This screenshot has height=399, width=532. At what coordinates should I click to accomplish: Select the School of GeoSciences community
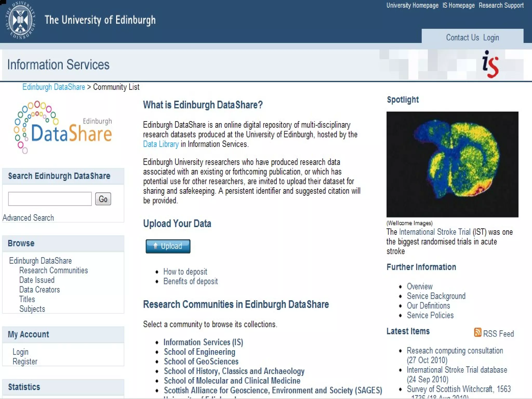point(201,361)
